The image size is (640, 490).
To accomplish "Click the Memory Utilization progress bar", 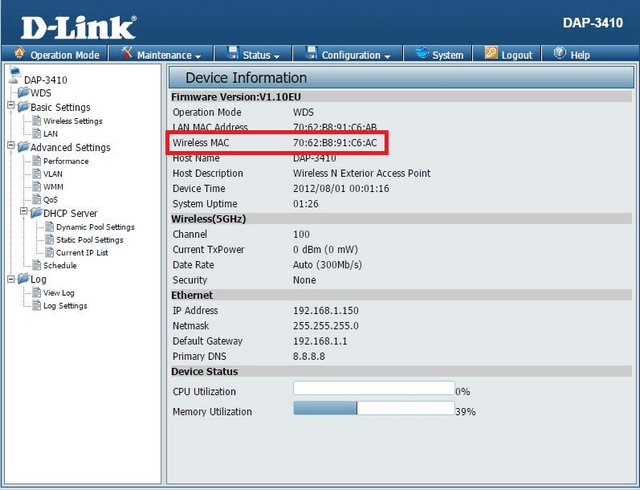I will point(373,408).
